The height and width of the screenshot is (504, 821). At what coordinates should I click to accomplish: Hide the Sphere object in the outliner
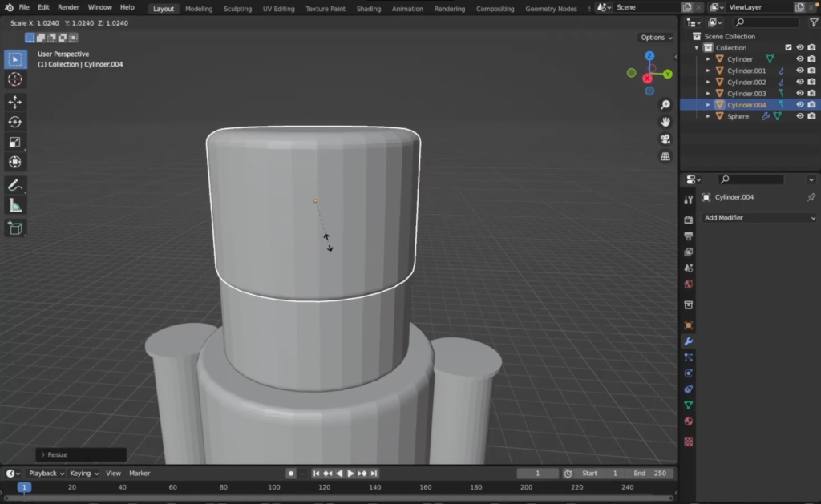(x=800, y=116)
